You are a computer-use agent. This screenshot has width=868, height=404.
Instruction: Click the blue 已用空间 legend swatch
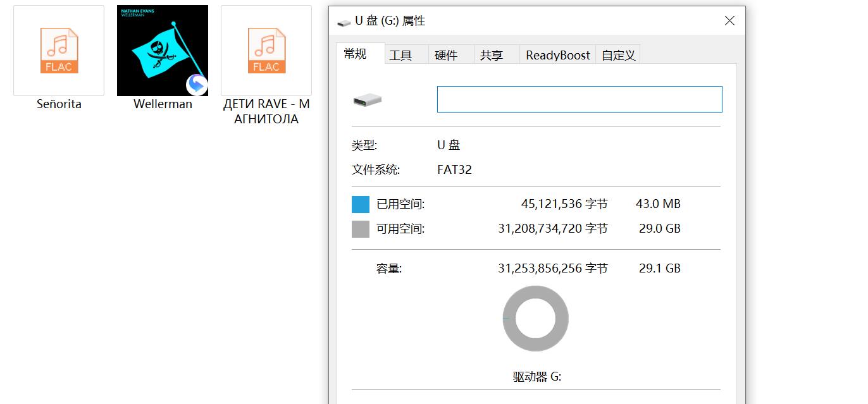coord(360,204)
